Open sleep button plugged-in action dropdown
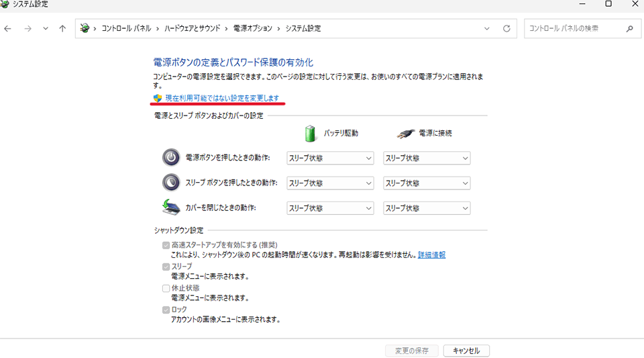The width and height of the screenshot is (644, 358). tap(427, 183)
